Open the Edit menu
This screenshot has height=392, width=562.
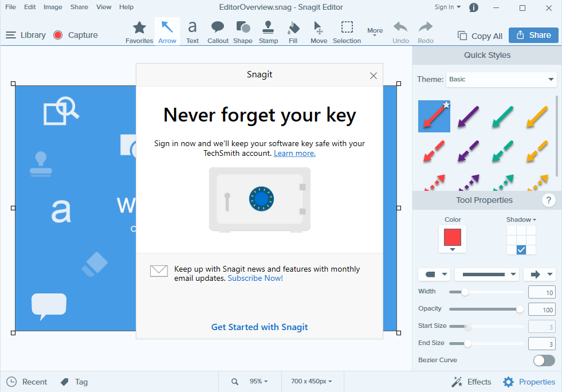tap(30, 7)
